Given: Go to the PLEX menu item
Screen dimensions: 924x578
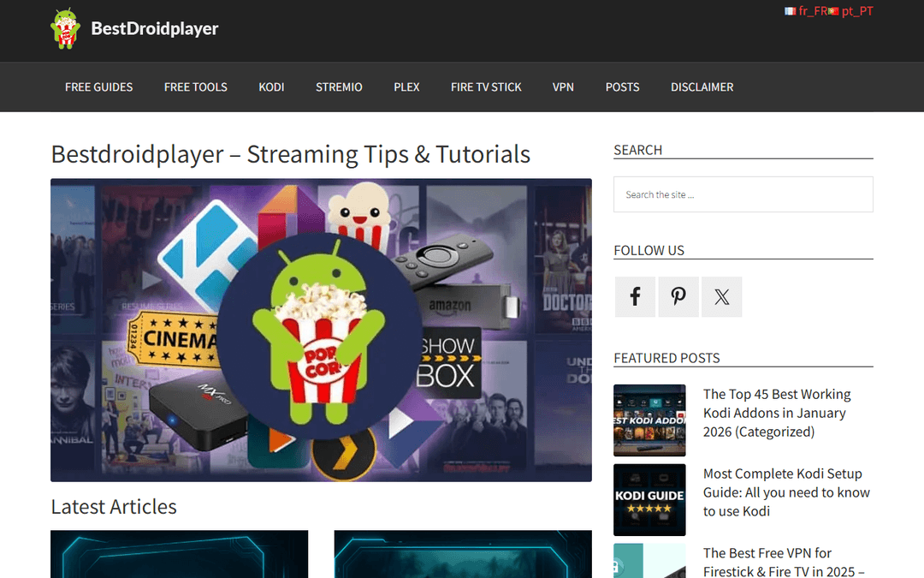Looking at the screenshot, I should (406, 87).
